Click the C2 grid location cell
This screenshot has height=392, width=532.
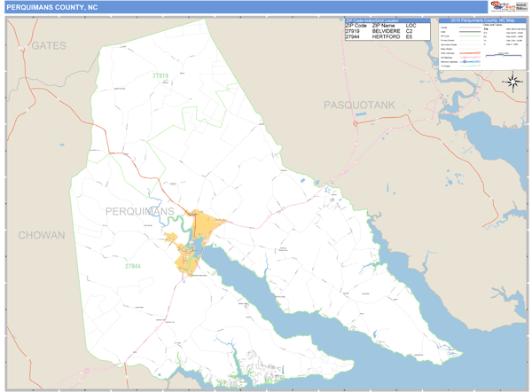pos(410,31)
